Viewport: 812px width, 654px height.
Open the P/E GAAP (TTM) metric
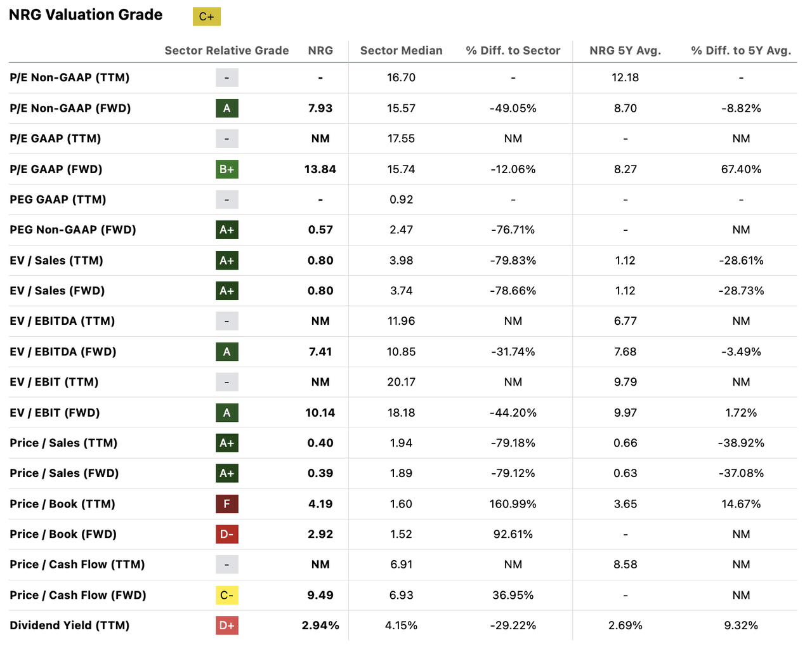(x=55, y=138)
